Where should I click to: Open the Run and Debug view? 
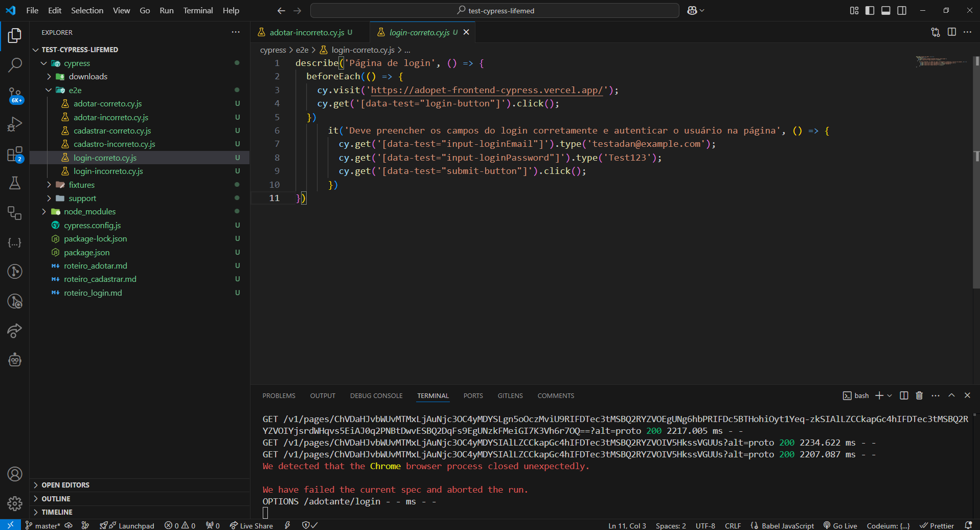point(15,124)
